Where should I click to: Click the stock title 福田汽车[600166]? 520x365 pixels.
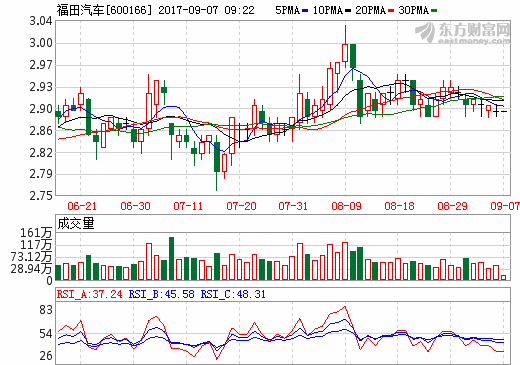[104, 10]
